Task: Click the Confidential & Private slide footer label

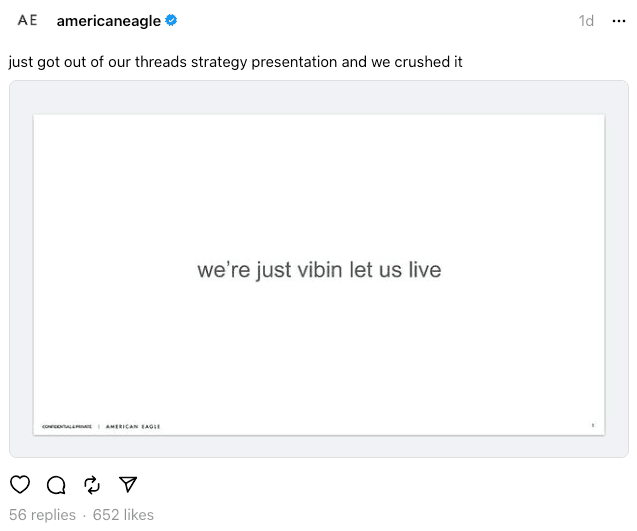Action: 67,426
